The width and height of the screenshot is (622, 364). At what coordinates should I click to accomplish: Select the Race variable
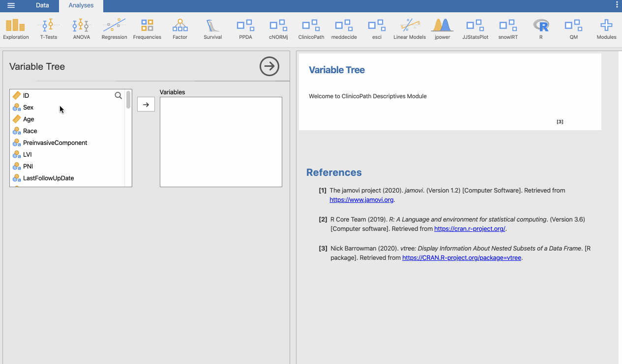(x=67, y=131)
